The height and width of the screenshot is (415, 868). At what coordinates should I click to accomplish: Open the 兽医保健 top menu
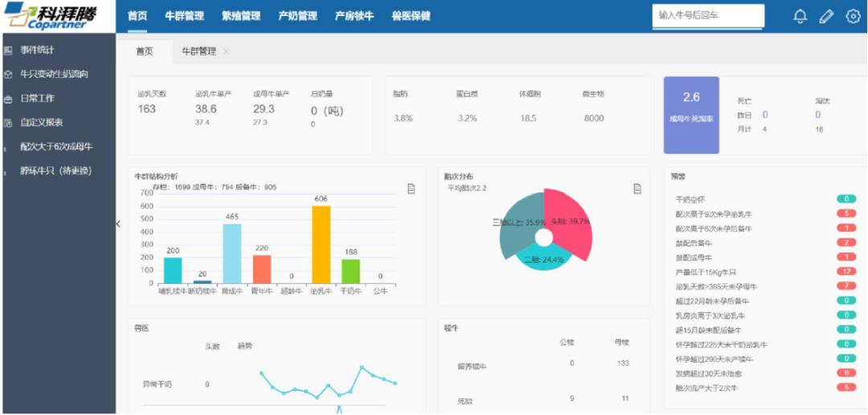tap(411, 16)
